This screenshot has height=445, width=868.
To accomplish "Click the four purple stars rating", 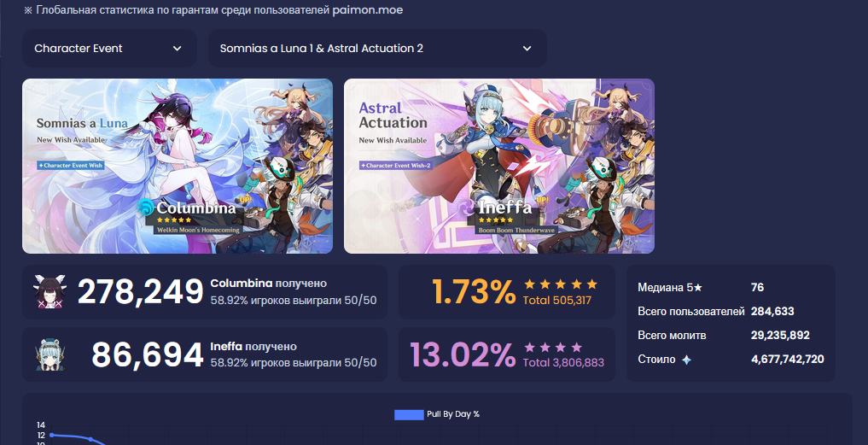I will coord(552,348).
